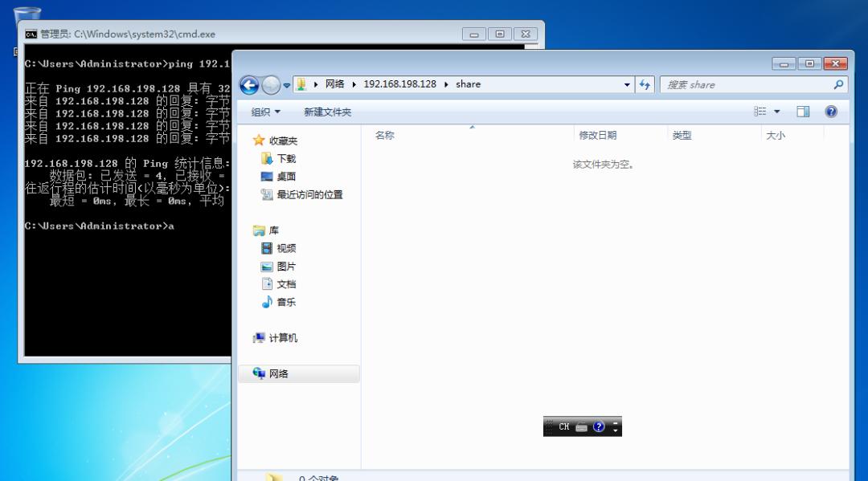Select 网络 in the navigation pane
The width and height of the screenshot is (868, 481).
pyautogui.click(x=278, y=373)
